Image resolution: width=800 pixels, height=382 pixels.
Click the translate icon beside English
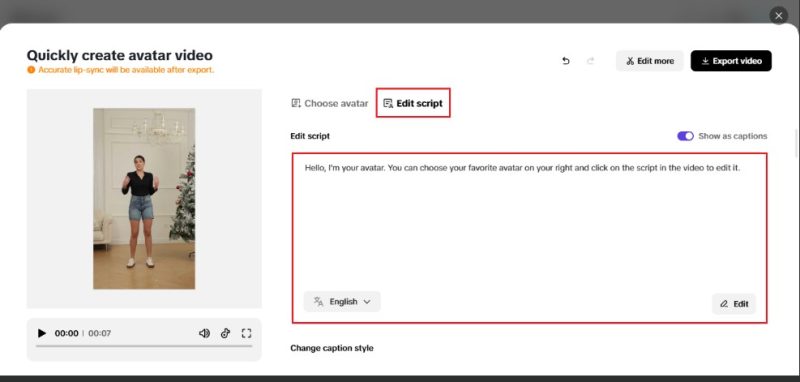[x=318, y=301]
